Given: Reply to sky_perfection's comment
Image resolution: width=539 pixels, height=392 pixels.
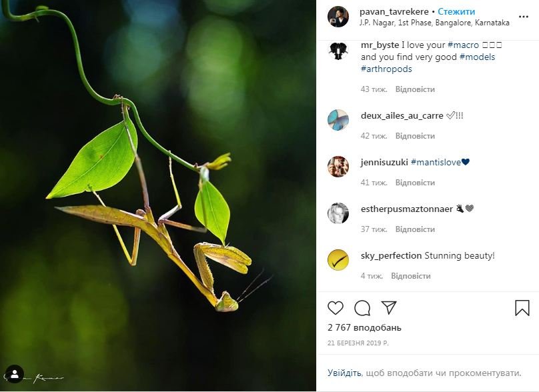Looking at the screenshot, I should coord(410,276).
